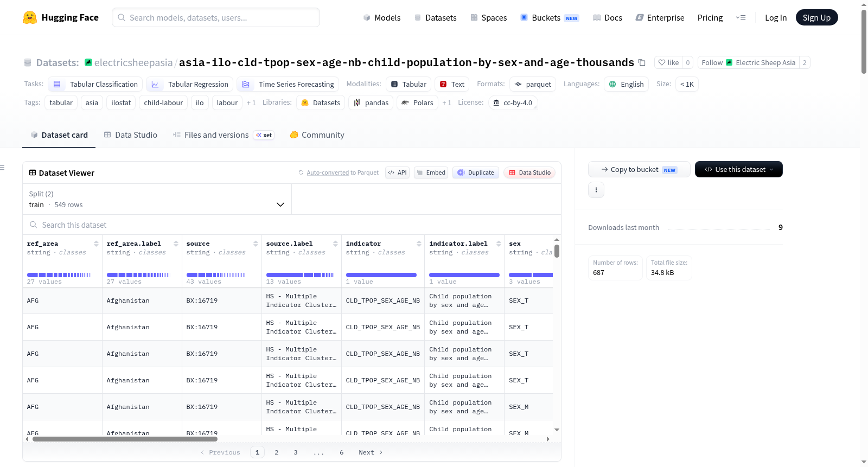The image size is (868, 467).
Task: Expand the Split train dropdown
Action: pyautogui.click(x=157, y=199)
